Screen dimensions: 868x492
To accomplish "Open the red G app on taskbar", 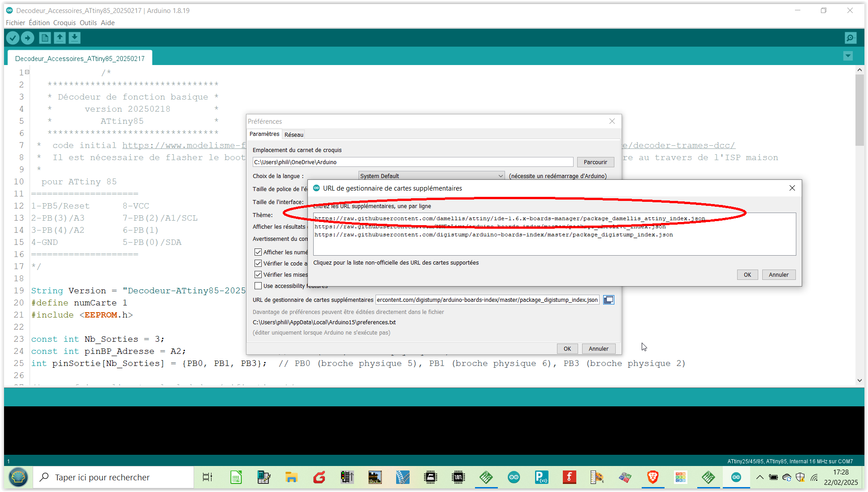I will click(x=319, y=477).
